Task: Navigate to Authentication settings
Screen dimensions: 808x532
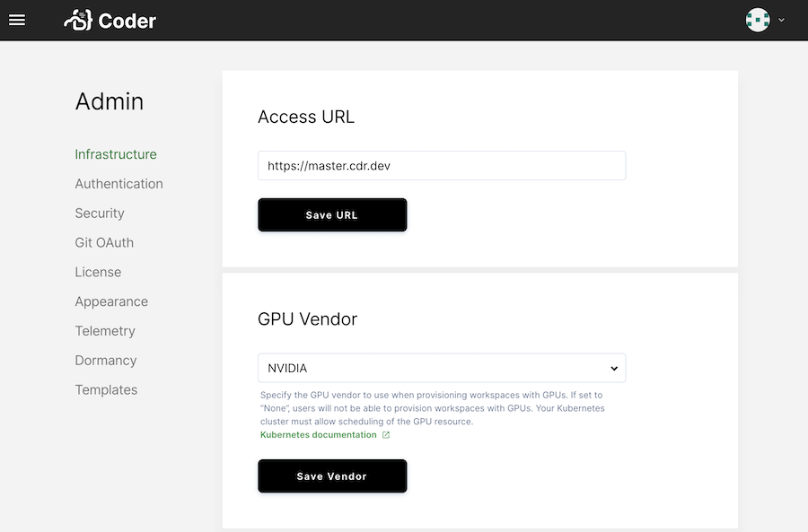Action: click(x=119, y=183)
